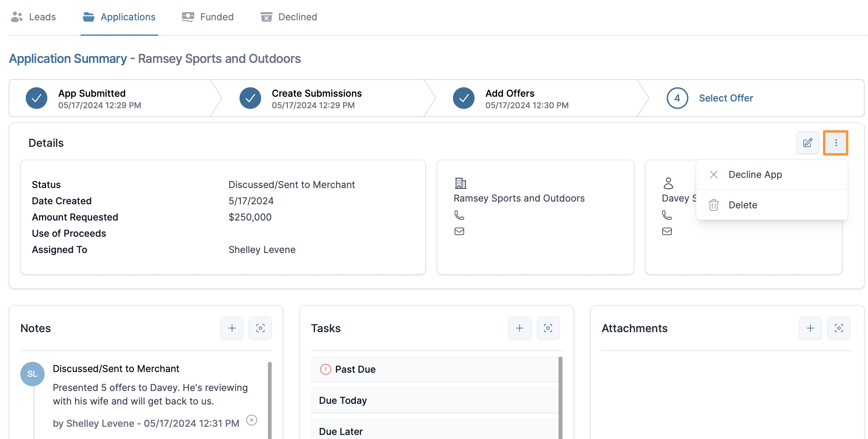
Task: Click the Ramsey Sports email envelope icon
Action: (459, 231)
